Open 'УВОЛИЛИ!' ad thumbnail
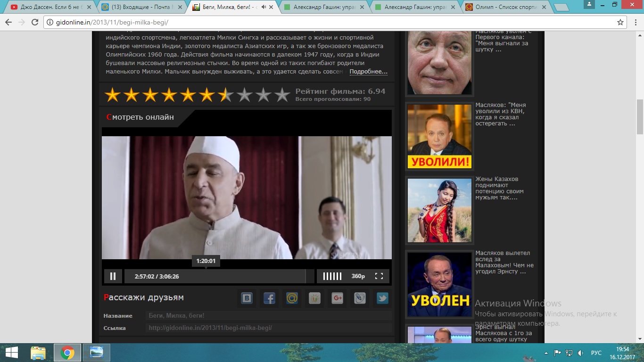 point(439,136)
